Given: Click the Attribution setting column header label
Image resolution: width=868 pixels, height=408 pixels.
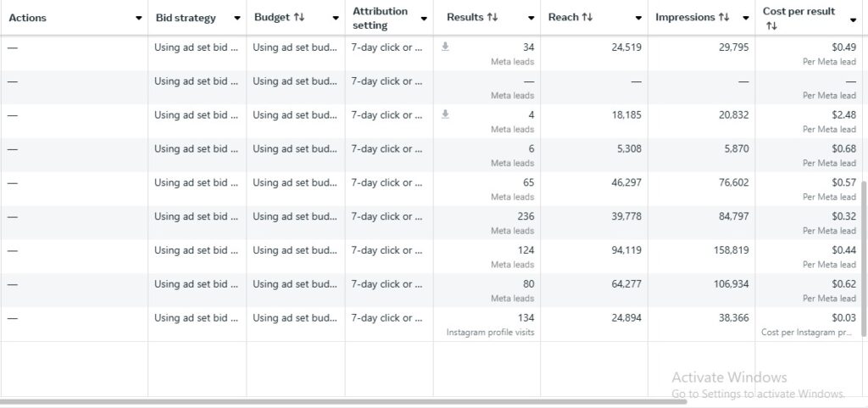Looking at the screenshot, I should 380,18.
